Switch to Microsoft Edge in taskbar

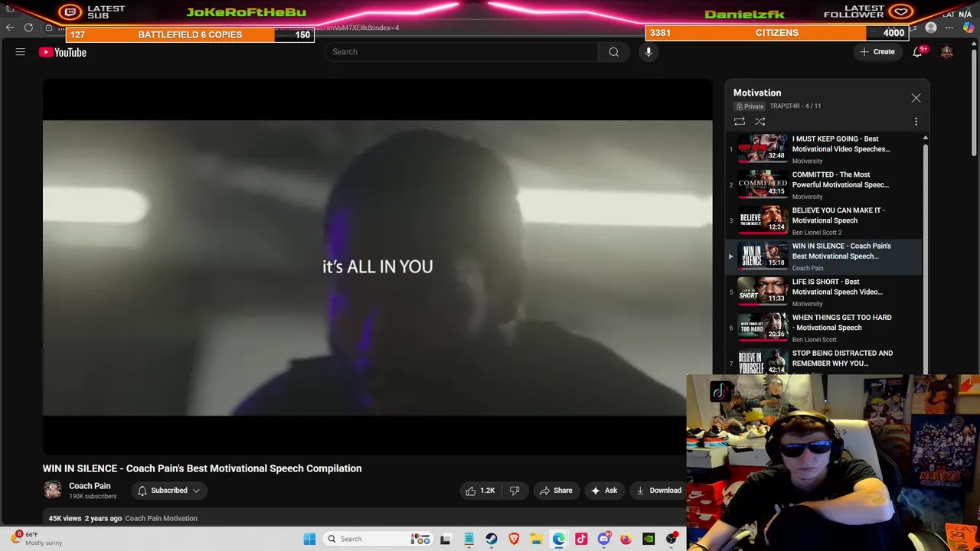pyautogui.click(x=559, y=539)
